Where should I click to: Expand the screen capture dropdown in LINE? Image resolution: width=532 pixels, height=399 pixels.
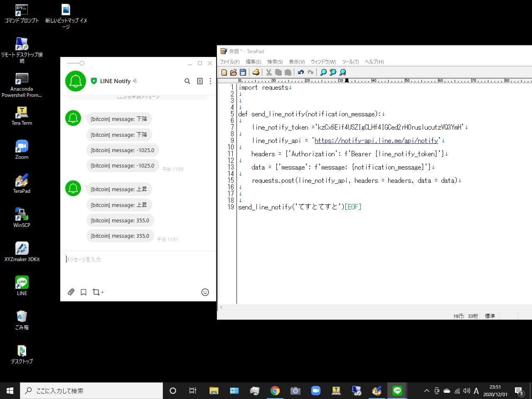(x=102, y=292)
